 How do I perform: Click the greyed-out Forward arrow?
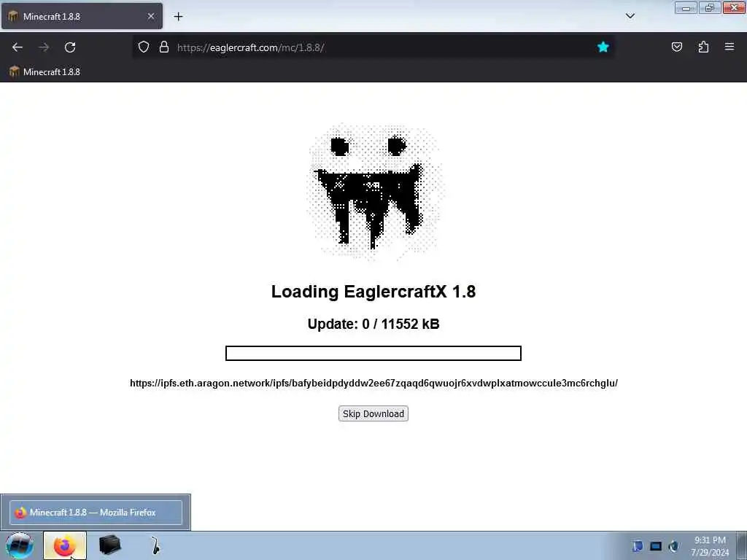point(44,47)
